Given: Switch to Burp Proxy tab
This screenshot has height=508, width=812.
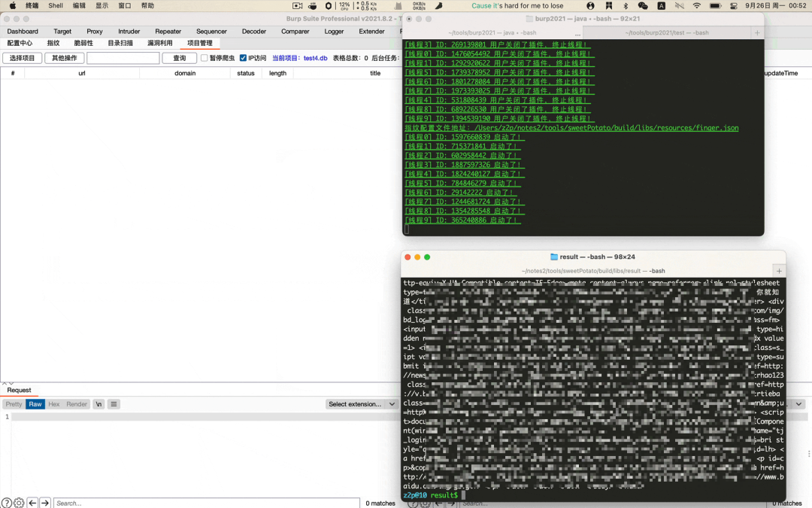Looking at the screenshot, I should (94, 31).
